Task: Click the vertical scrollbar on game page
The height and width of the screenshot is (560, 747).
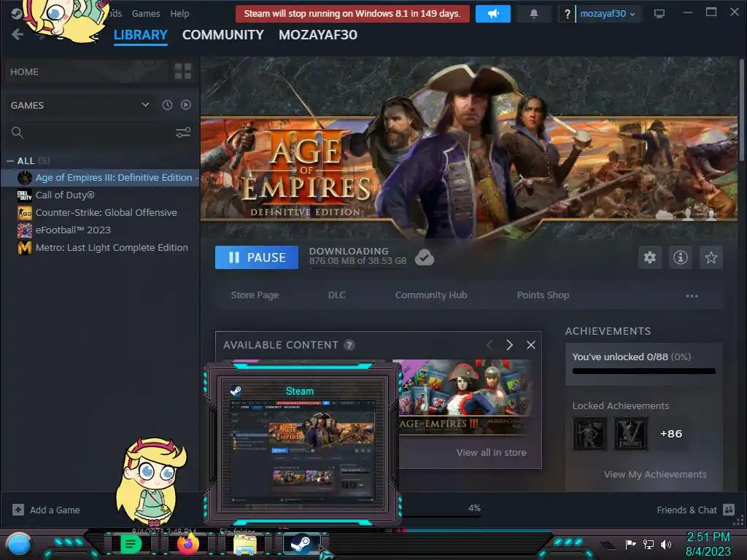Action: coord(742,109)
